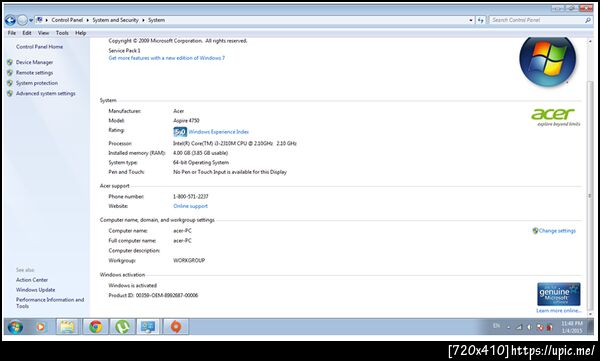The width and height of the screenshot is (600, 361).
Task: Open the Tools menu
Action: coord(62,33)
